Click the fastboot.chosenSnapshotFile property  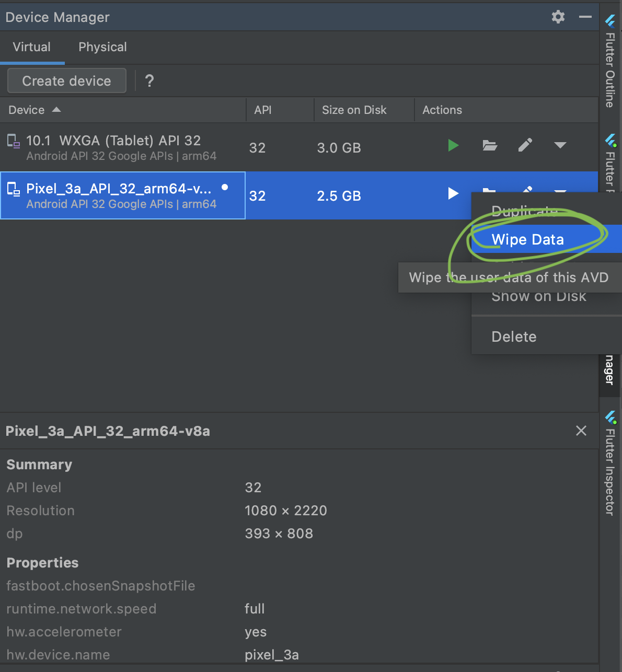click(x=101, y=586)
